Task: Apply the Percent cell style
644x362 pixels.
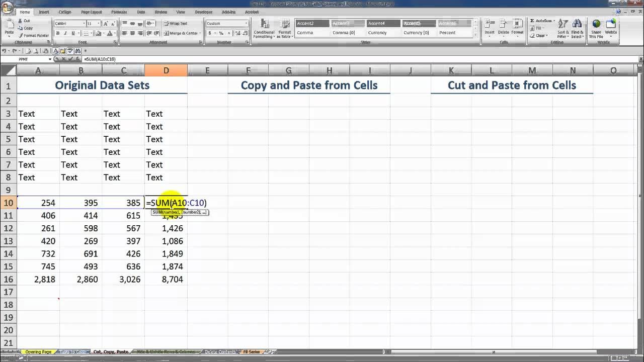Action: [455, 33]
